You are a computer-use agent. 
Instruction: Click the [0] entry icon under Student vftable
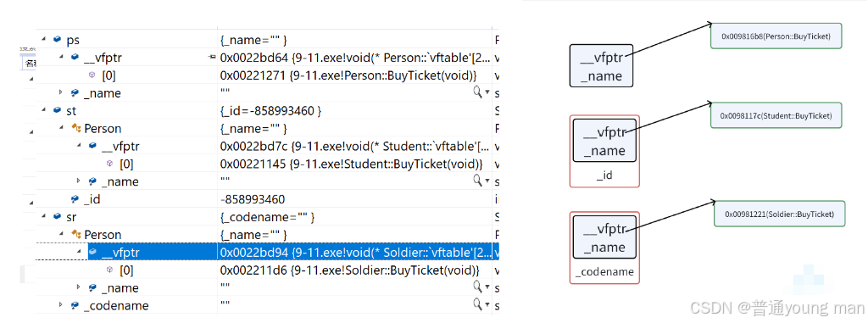tap(109, 164)
